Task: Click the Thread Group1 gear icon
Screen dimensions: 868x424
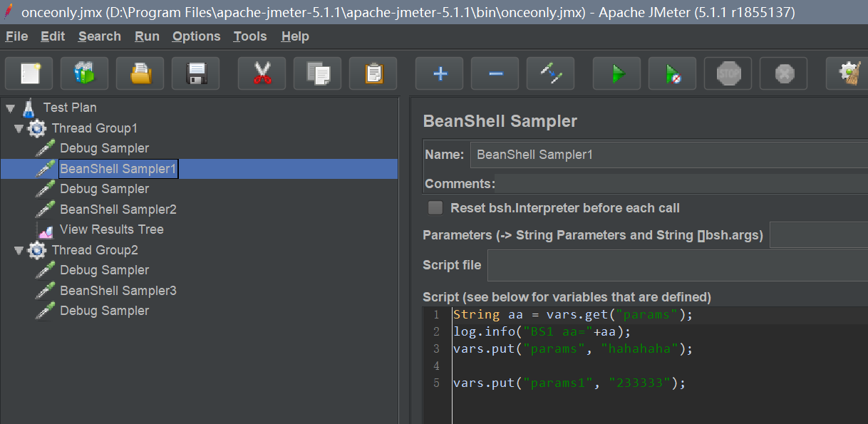Action: click(37, 128)
